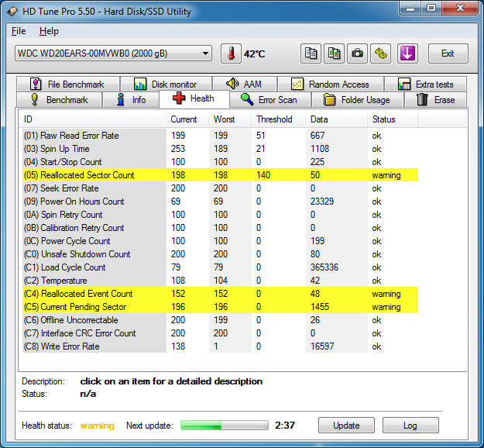The image size is (484, 448).
Task: Select (C1) Load Cycle Count row
Action: pyautogui.click(x=221, y=267)
